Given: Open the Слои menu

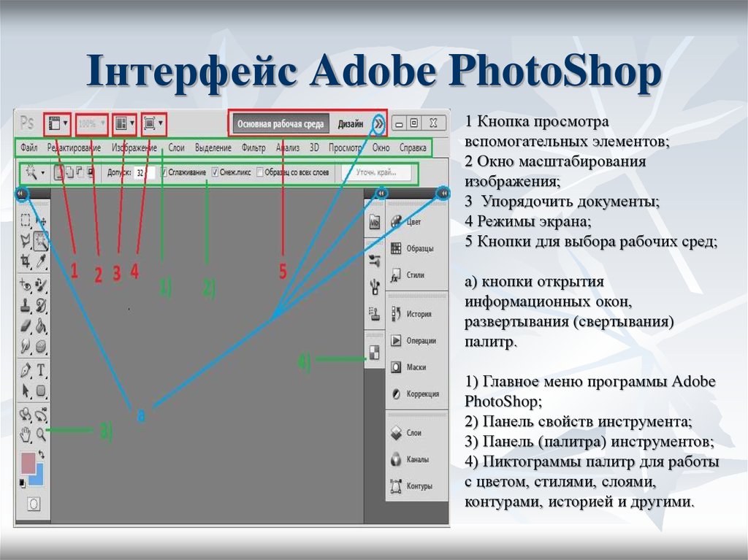Looking at the screenshot, I should coord(176,148).
